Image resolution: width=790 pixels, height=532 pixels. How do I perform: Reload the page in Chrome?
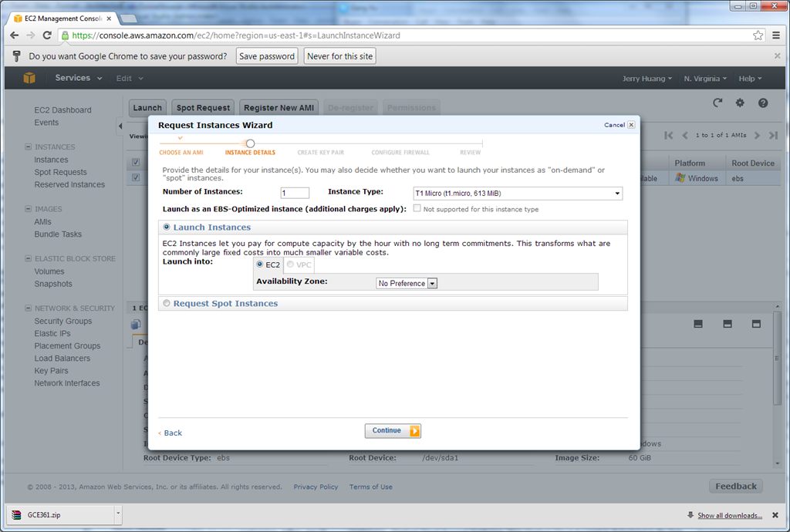pyautogui.click(x=47, y=35)
